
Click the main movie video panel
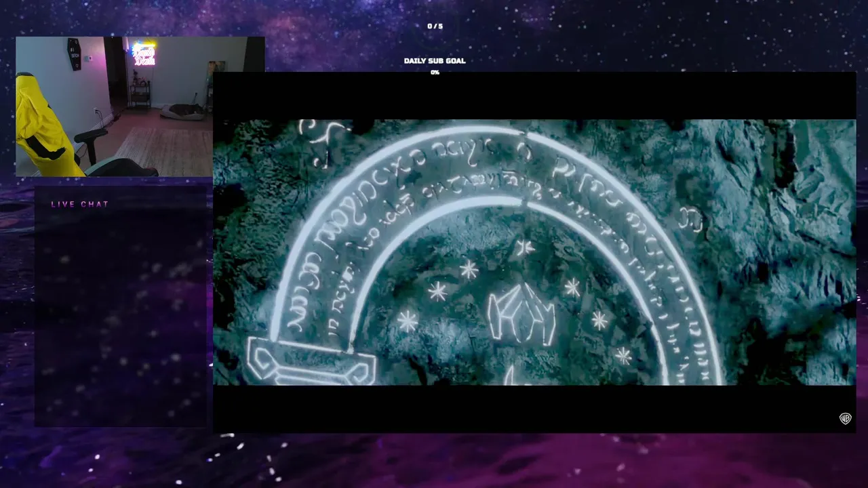coord(534,252)
